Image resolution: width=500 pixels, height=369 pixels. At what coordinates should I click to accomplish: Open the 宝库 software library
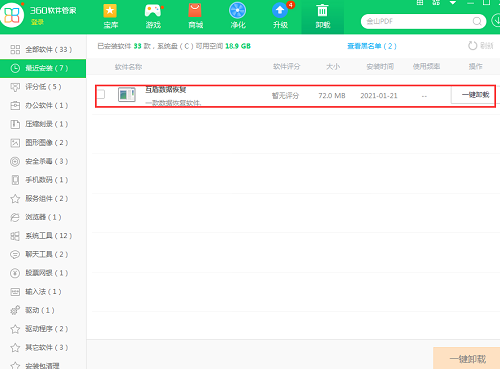[110, 16]
